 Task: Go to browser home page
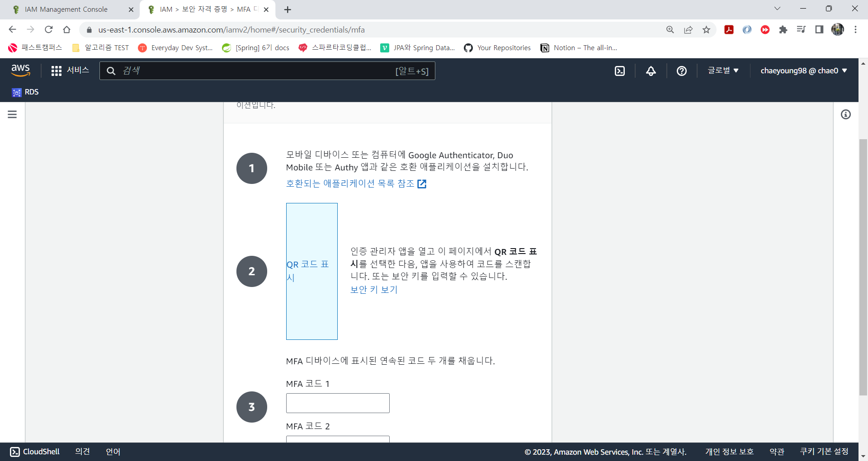tap(66, 29)
